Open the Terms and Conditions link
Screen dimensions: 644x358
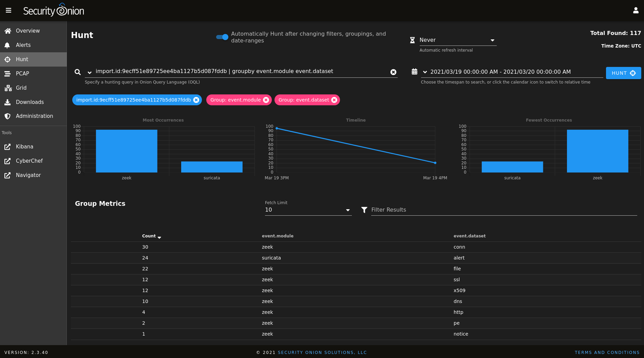click(607, 352)
